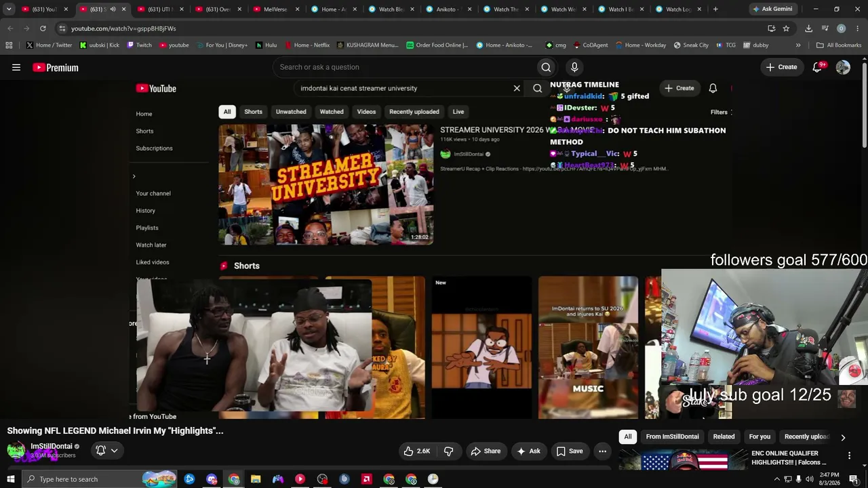Click the Windows taskbar search box
868x488 pixels.
click(x=99, y=479)
